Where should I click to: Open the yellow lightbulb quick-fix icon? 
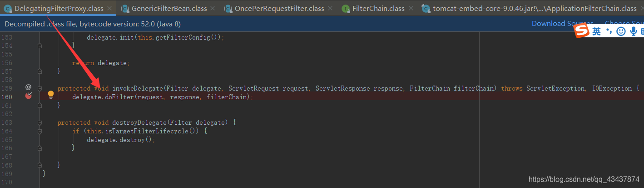click(x=51, y=95)
